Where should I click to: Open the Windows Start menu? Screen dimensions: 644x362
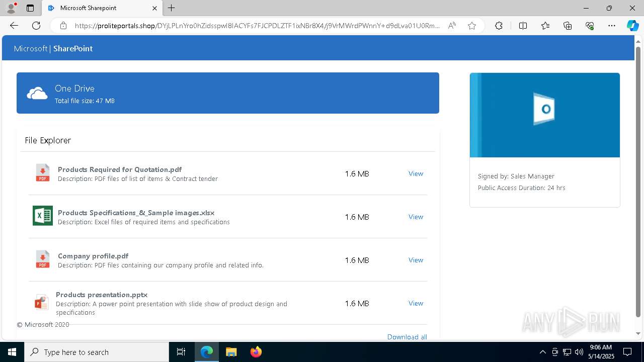(x=12, y=352)
